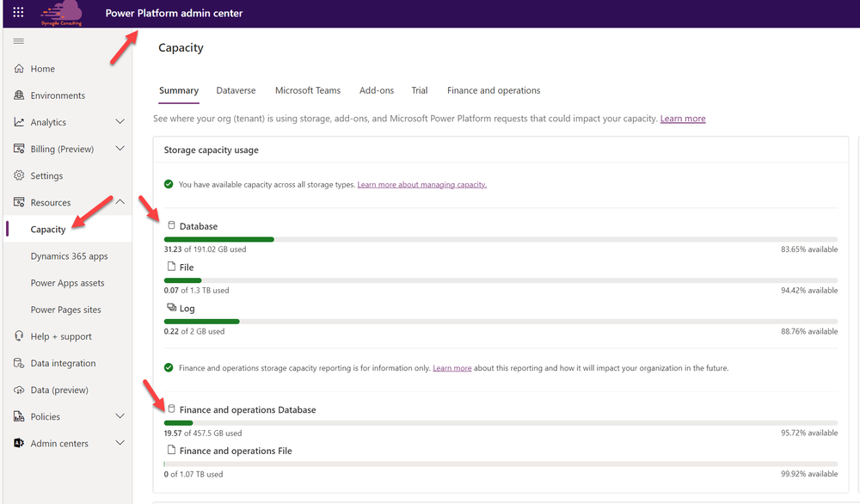Select the Analytics chart icon

(17, 121)
